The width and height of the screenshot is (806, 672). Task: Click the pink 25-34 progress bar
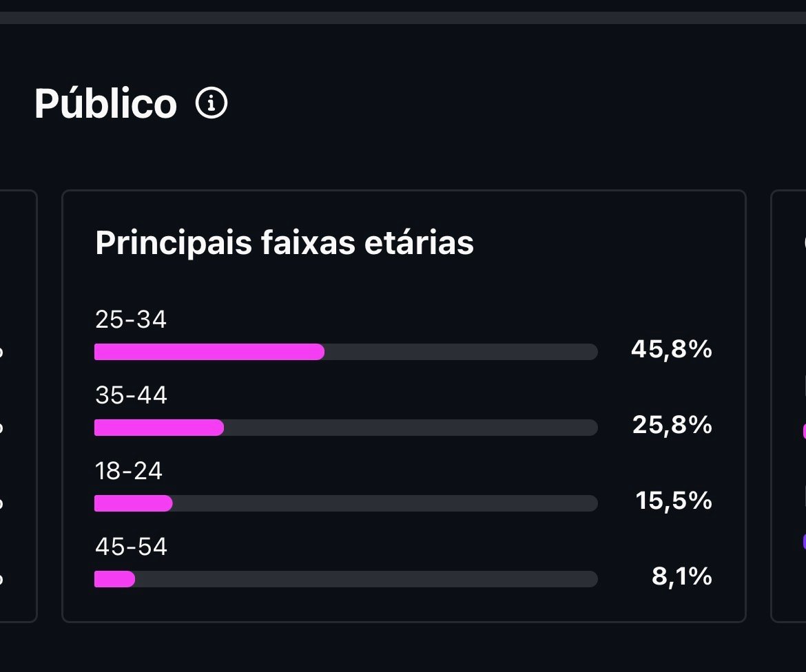pyautogui.click(x=209, y=352)
